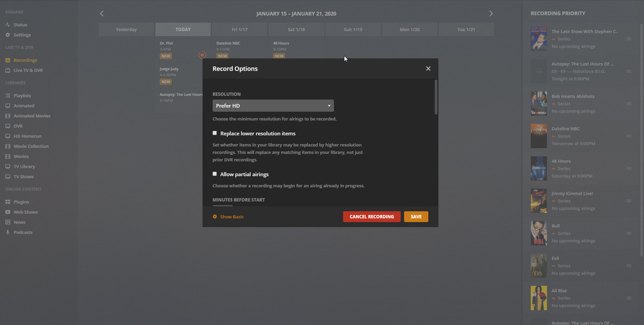
Task: Click the Save button
Action: coord(416,217)
